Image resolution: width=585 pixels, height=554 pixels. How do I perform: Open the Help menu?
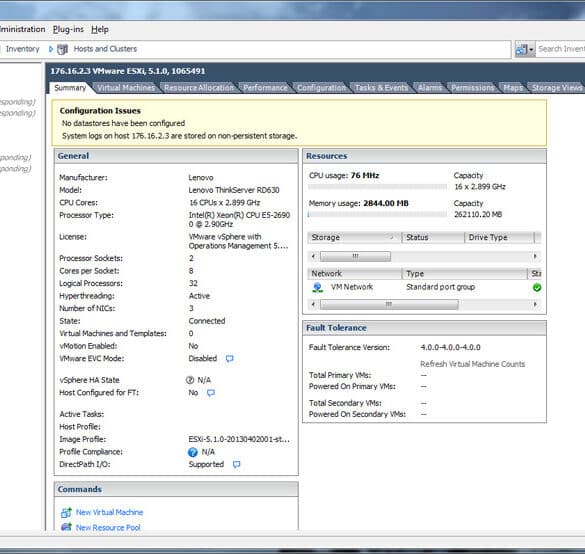100,29
